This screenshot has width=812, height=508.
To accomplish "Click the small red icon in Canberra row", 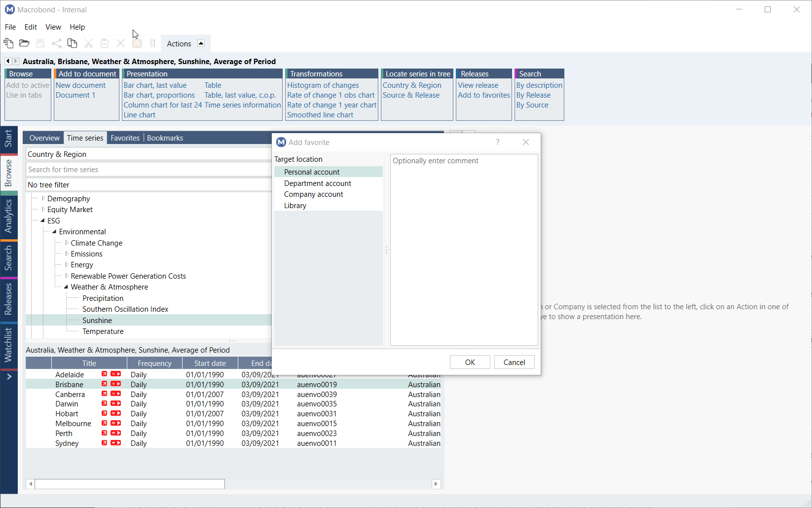I will coord(104,394).
